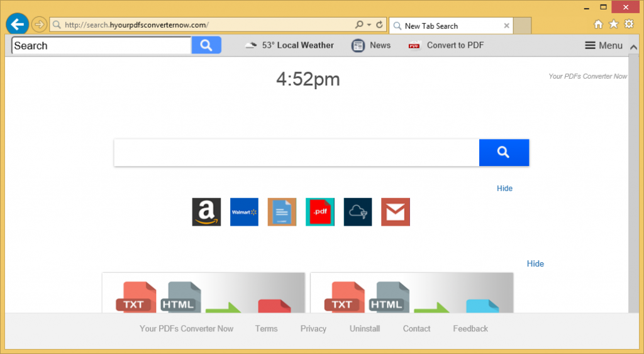
Task: Refresh the page with the reload icon
Action: click(379, 25)
